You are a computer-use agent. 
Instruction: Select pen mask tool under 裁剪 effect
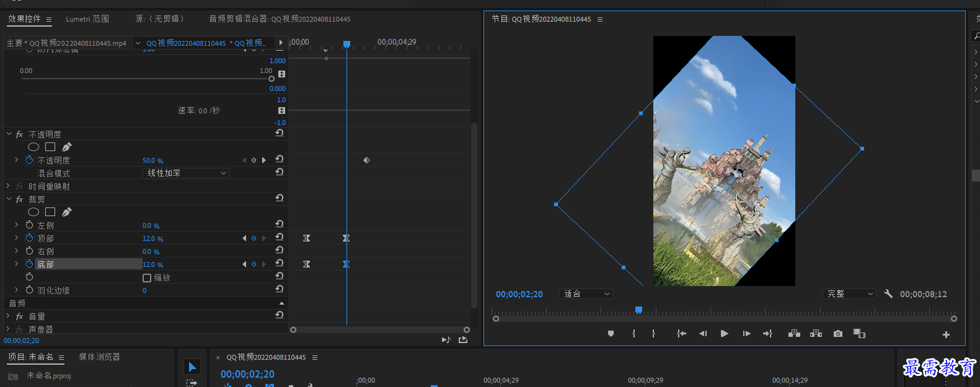click(x=66, y=212)
